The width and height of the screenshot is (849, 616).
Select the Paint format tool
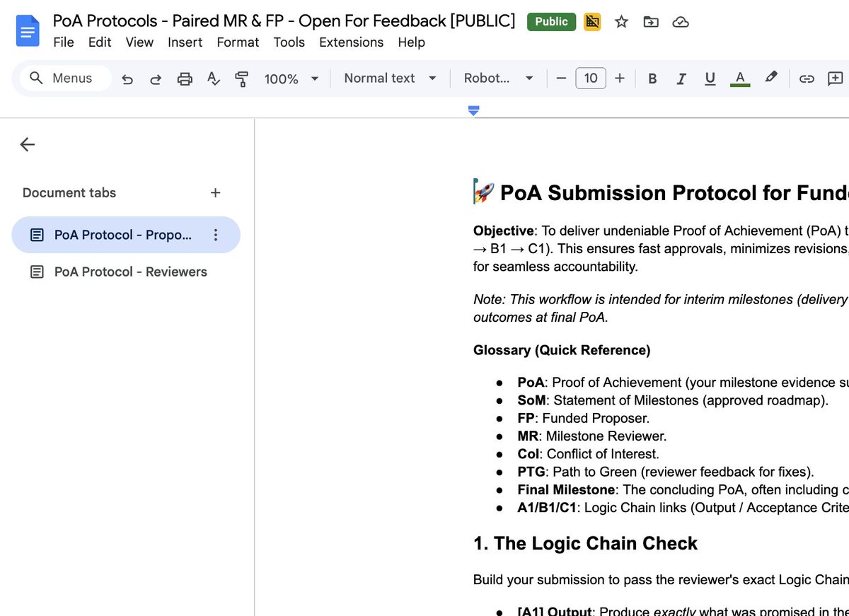point(242,79)
